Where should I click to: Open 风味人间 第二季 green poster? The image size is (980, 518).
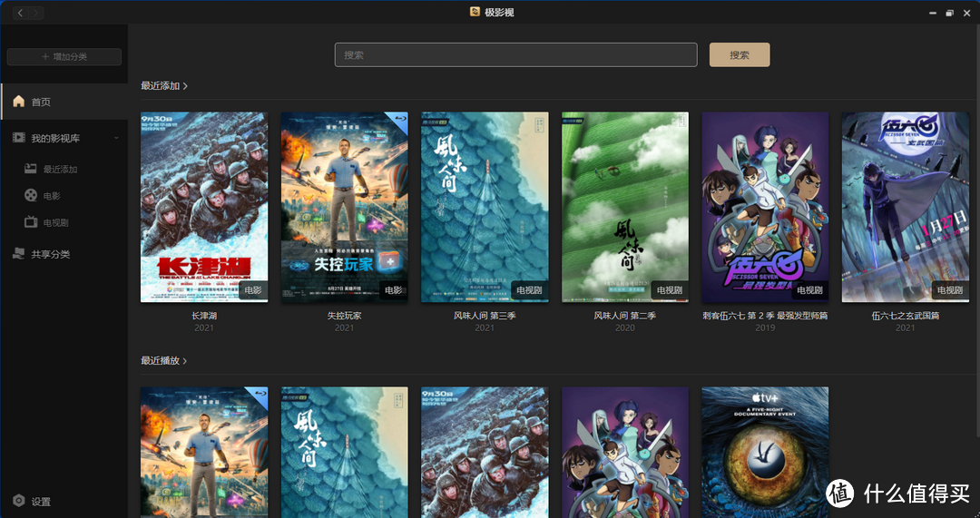tap(624, 207)
